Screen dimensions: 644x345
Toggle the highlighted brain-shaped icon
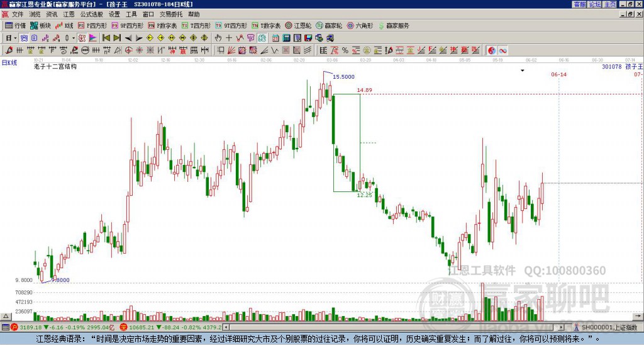(x=262, y=38)
